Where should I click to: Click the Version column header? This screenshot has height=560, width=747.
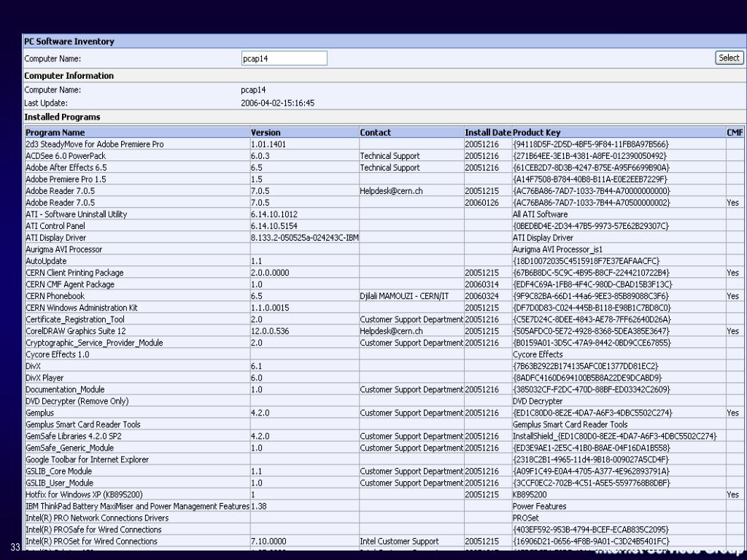(266, 133)
